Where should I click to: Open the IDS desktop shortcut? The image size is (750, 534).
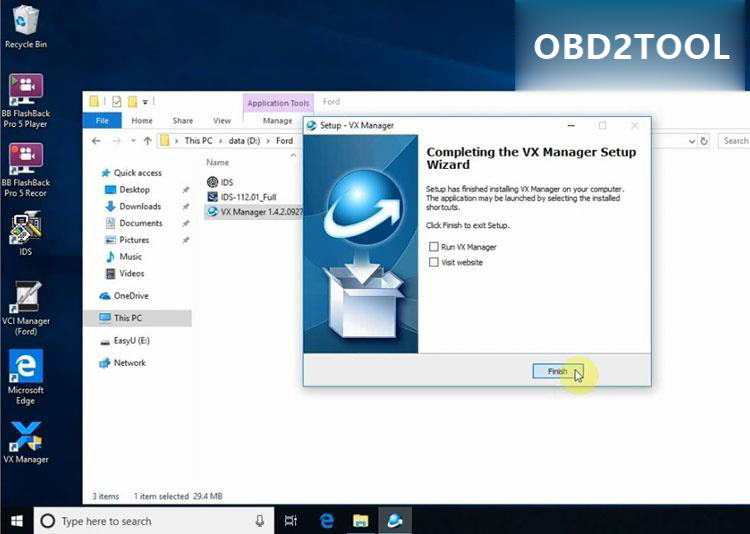click(25, 234)
